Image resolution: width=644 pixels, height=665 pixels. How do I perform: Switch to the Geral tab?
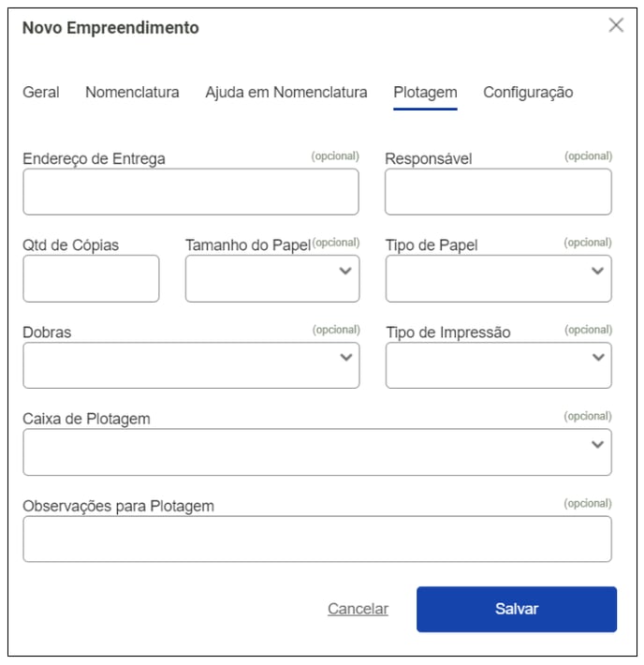coord(41,93)
